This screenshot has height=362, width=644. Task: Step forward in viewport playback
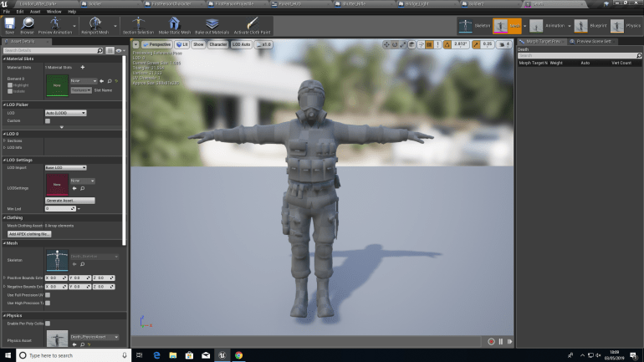point(509,341)
